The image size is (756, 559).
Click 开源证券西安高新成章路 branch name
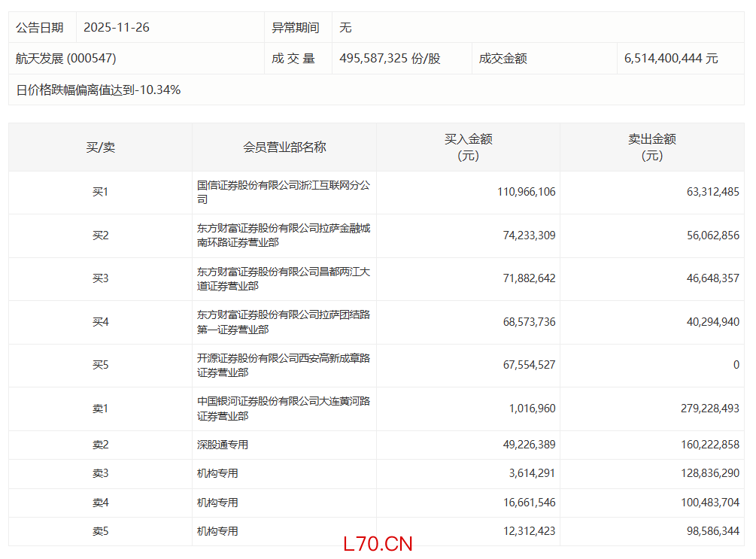click(284, 365)
